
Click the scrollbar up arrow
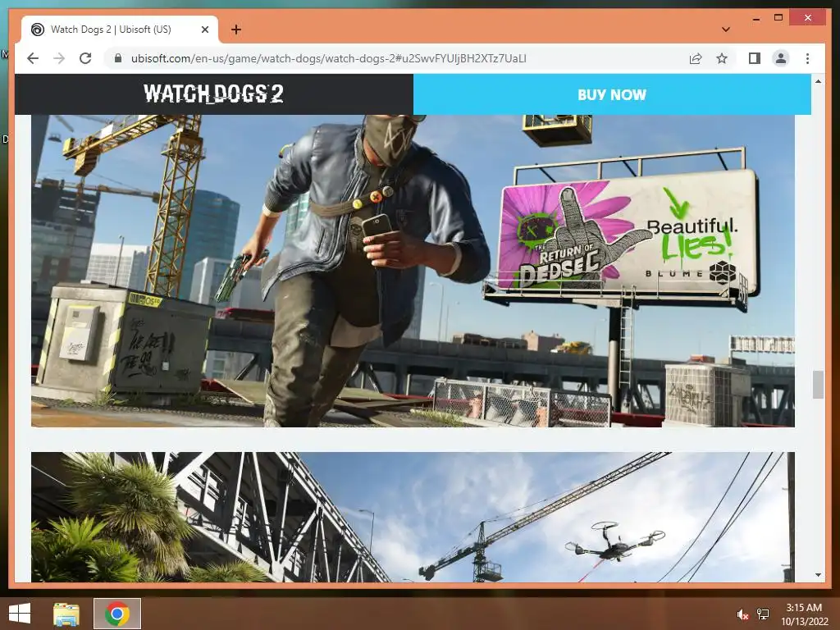tap(818, 81)
